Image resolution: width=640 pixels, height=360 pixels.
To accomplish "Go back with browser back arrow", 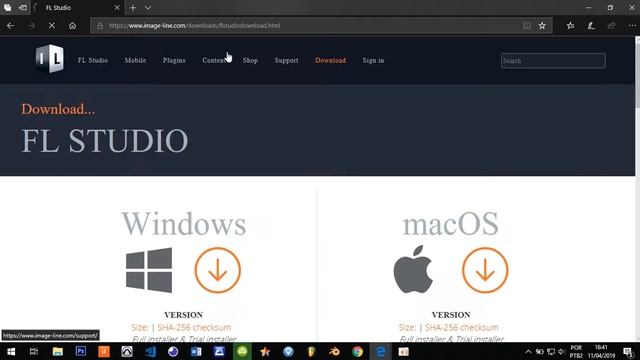I will tap(11, 26).
